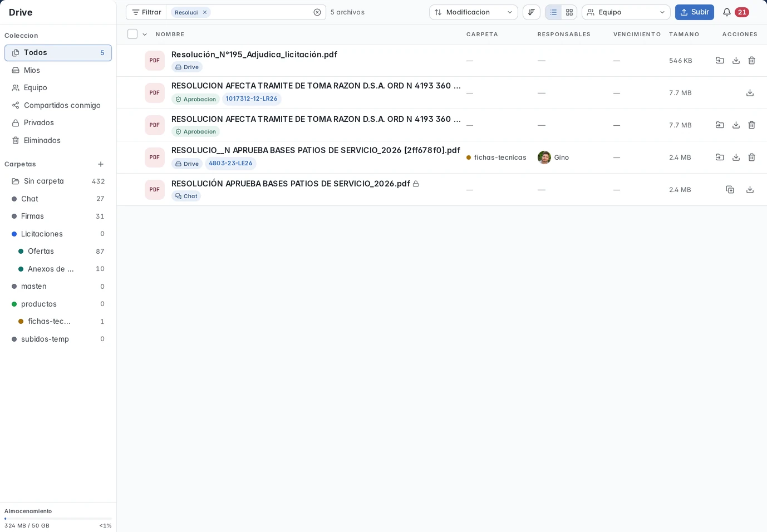
Task: Click the Subir upload button
Action: coord(694,12)
